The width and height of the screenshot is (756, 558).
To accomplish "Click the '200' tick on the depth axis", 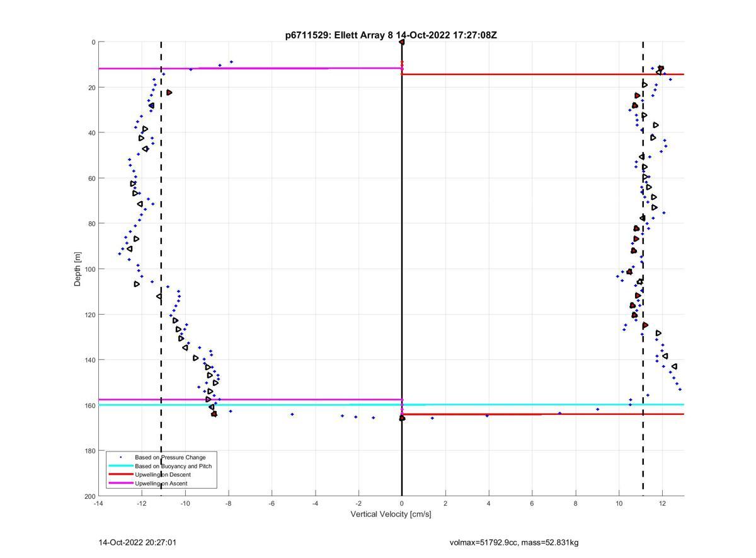I will (x=89, y=496).
